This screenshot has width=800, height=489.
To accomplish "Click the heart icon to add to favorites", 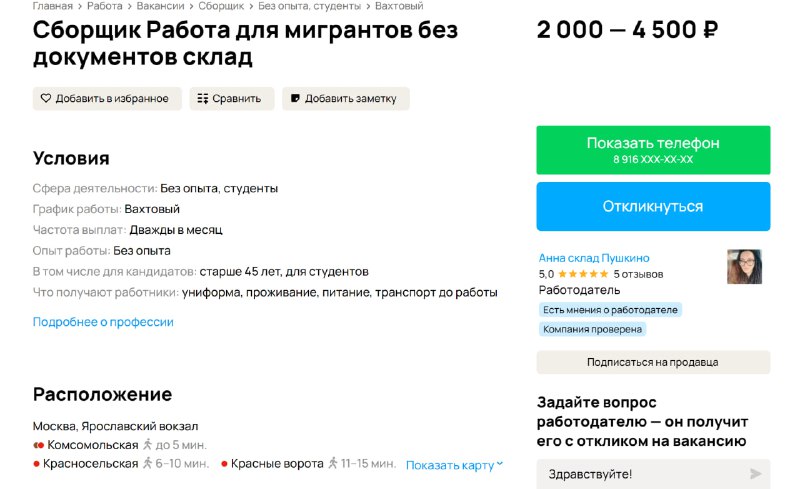I will click(x=46, y=98).
